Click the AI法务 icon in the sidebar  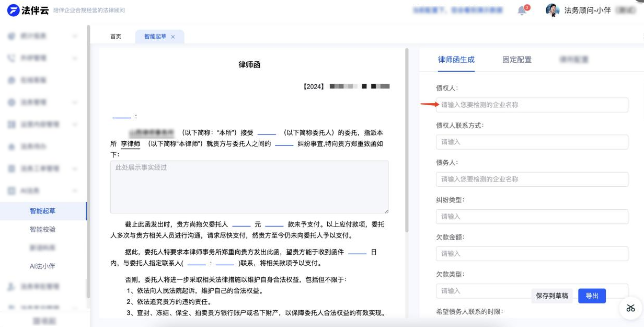[x=11, y=191]
